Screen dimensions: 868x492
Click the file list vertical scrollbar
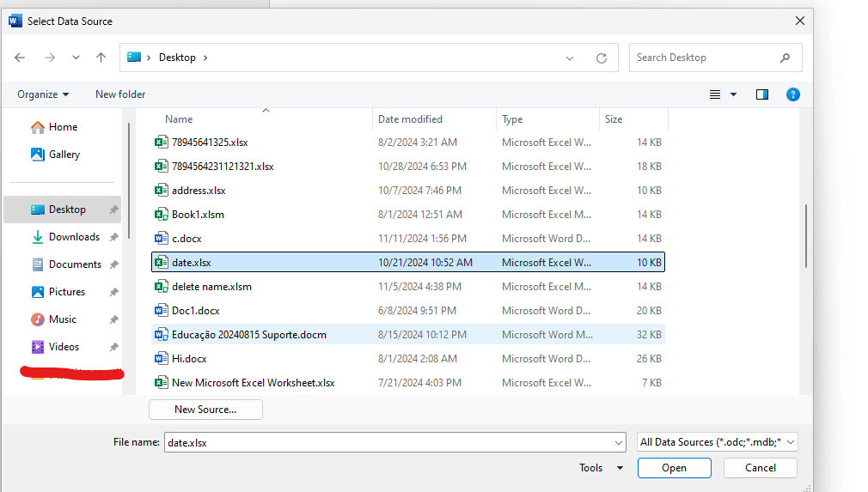[805, 237]
